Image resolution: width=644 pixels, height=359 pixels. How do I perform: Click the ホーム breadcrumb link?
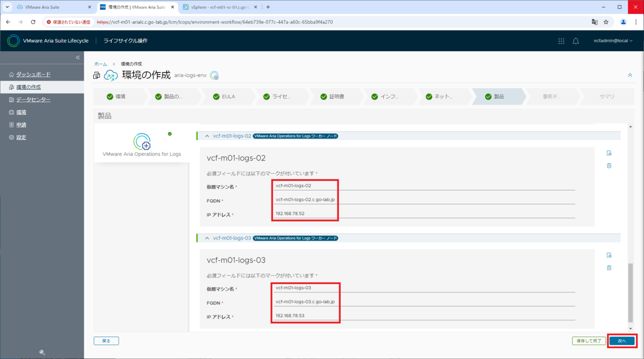coord(100,64)
